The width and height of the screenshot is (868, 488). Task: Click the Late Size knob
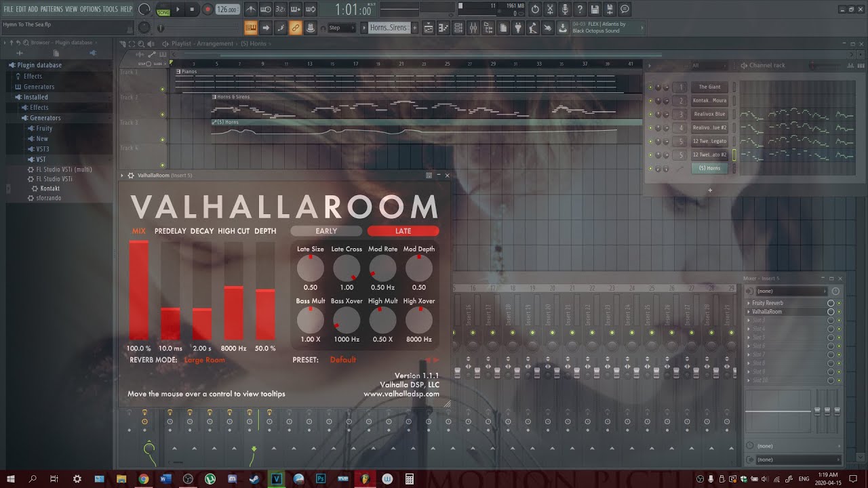click(311, 268)
